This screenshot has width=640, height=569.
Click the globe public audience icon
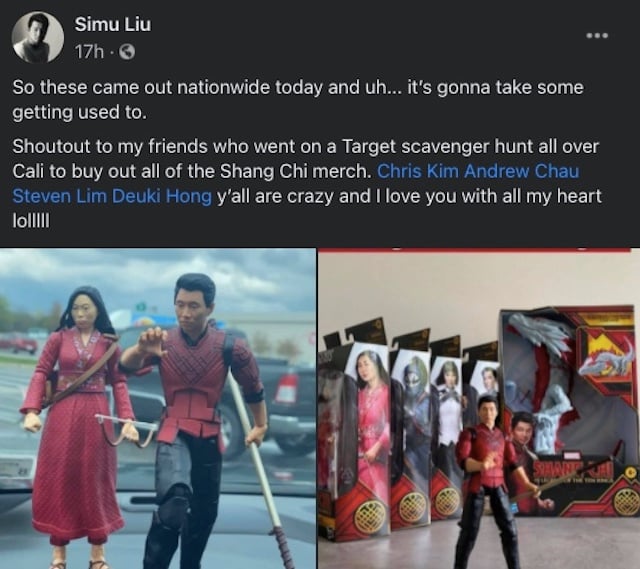click(127, 52)
